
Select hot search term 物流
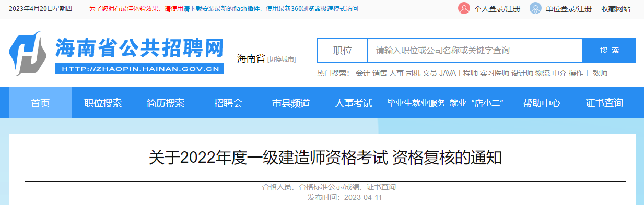click(543, 74)
